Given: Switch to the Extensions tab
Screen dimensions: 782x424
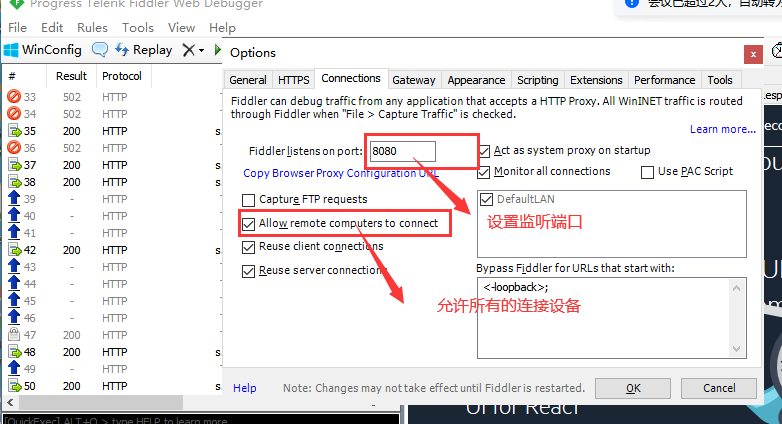Looking at the screenshot, I should pos(596,80).
